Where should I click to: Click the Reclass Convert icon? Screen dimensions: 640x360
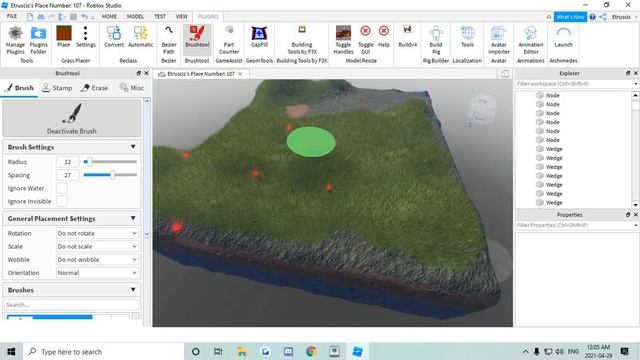tap(114, 37)
